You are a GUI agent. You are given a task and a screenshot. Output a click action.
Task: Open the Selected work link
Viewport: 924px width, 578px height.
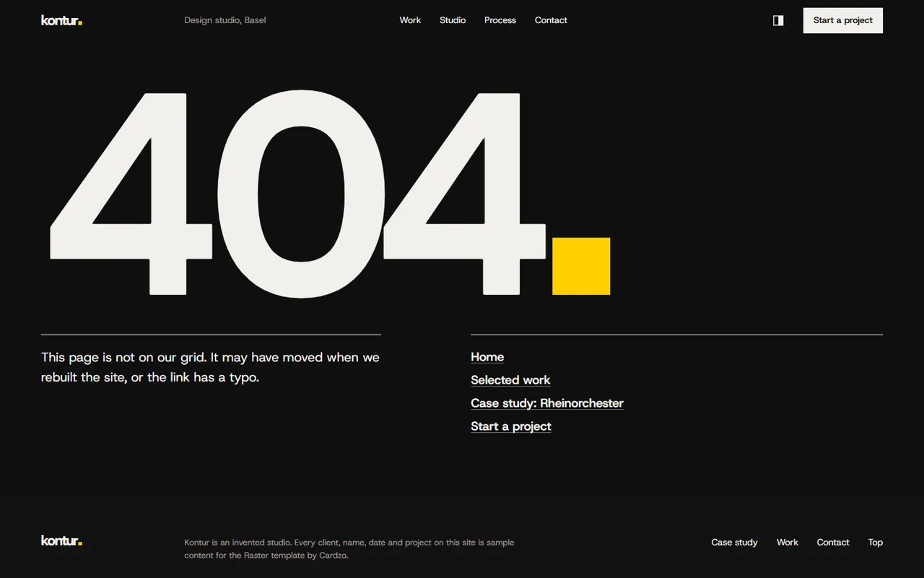click(510, 380)
